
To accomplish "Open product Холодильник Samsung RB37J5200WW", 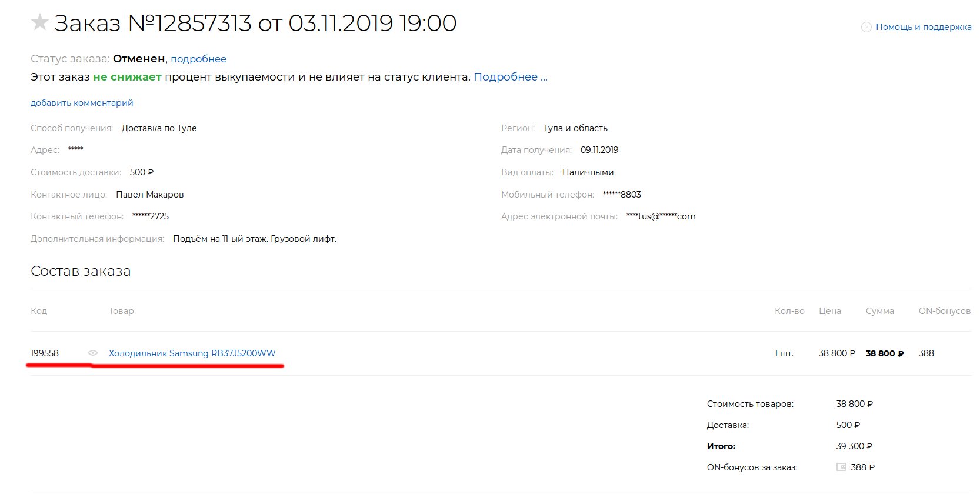I will pos(192,353).
